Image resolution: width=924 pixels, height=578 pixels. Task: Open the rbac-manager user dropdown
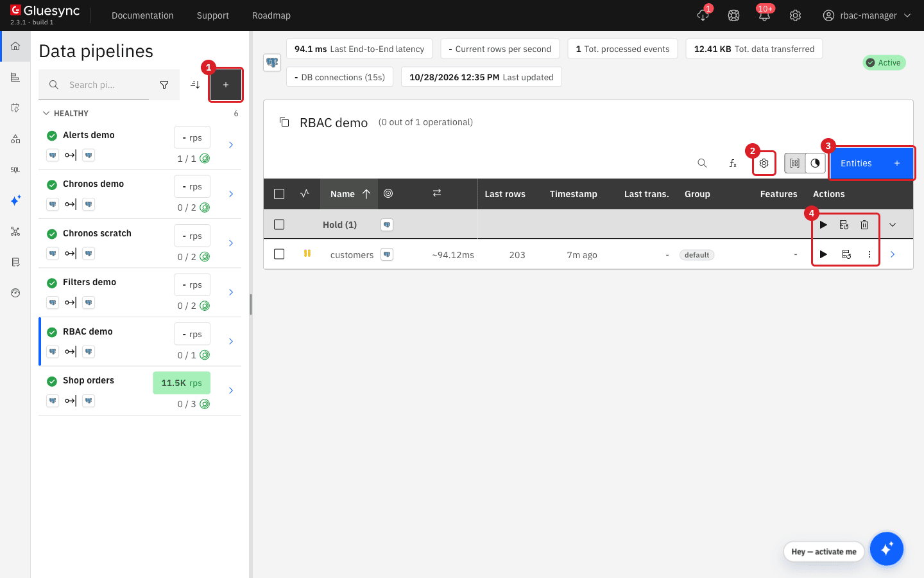(x=867, y=15)
